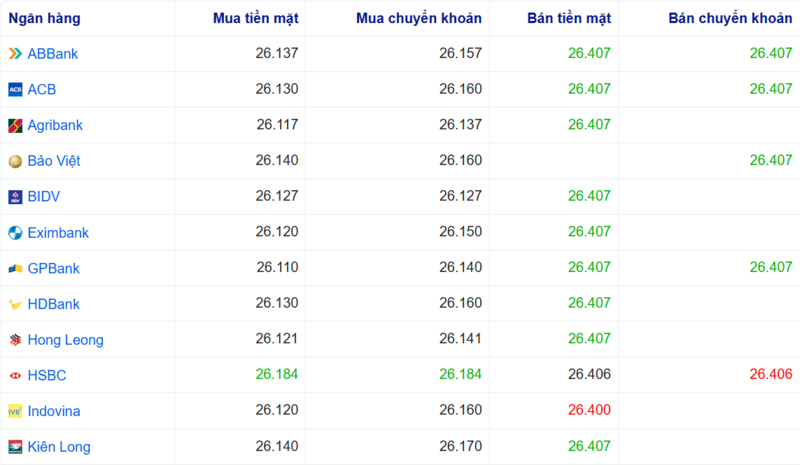Select HDBank Bán tiền mặt 26.407
Viewport: 800px width, 465px height.
589,303
